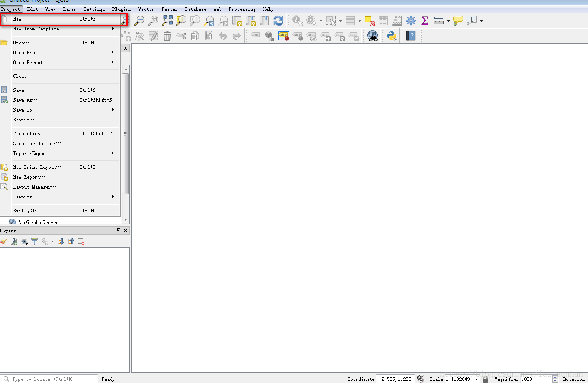Select the Identify Features tool

[297, 20]
